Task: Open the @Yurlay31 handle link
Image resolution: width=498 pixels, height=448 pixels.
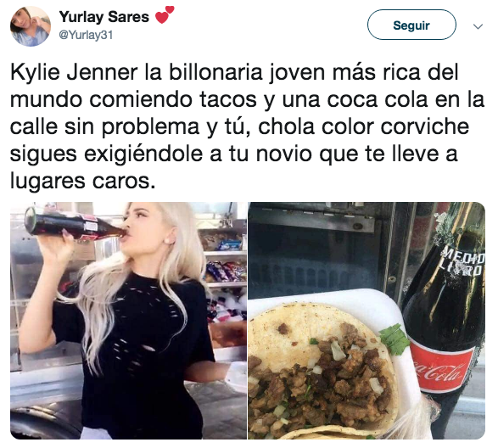Action: [86, 35]
